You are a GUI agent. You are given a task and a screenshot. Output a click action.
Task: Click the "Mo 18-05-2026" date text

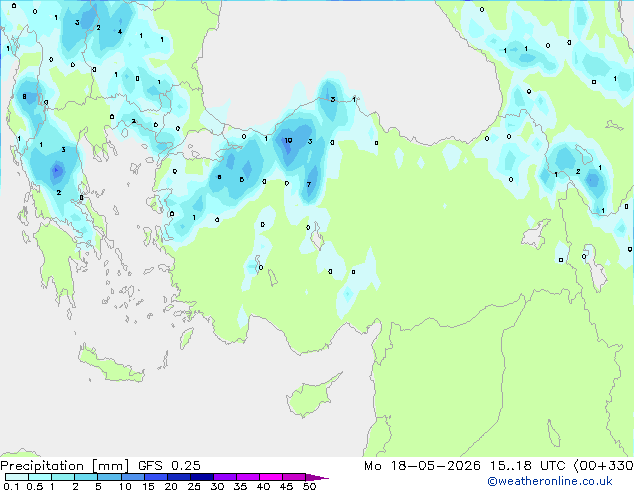point(422,466)
